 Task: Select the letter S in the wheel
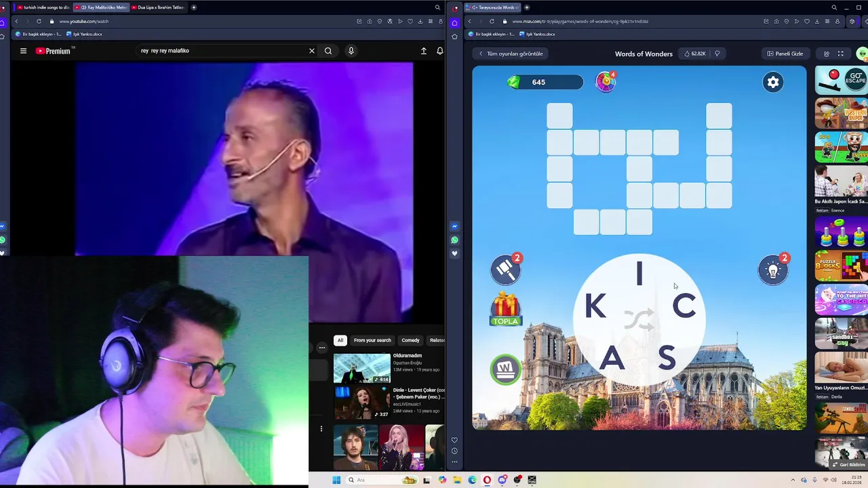coord(667,358)
